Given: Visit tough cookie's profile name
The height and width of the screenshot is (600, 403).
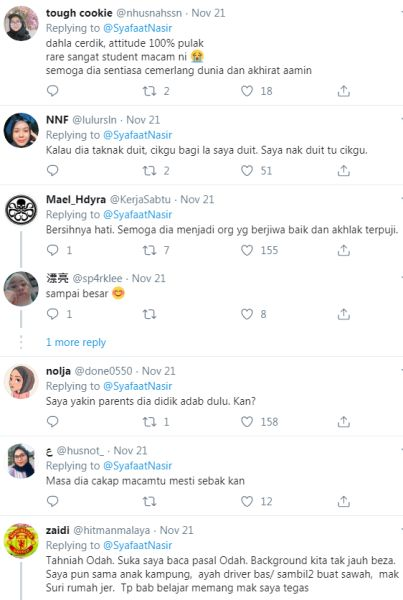Looking at the screenshot, I should (x=79, y=13).
